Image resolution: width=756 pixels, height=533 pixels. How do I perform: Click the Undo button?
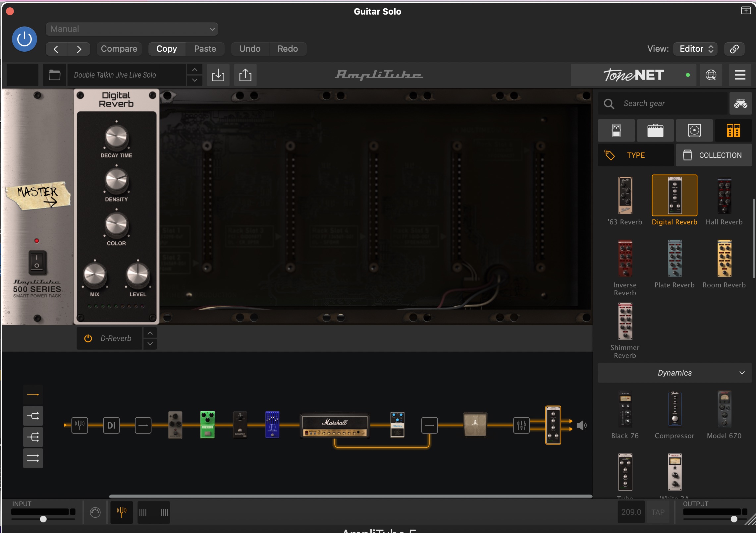pyautogui.click(x=250, y=49)
